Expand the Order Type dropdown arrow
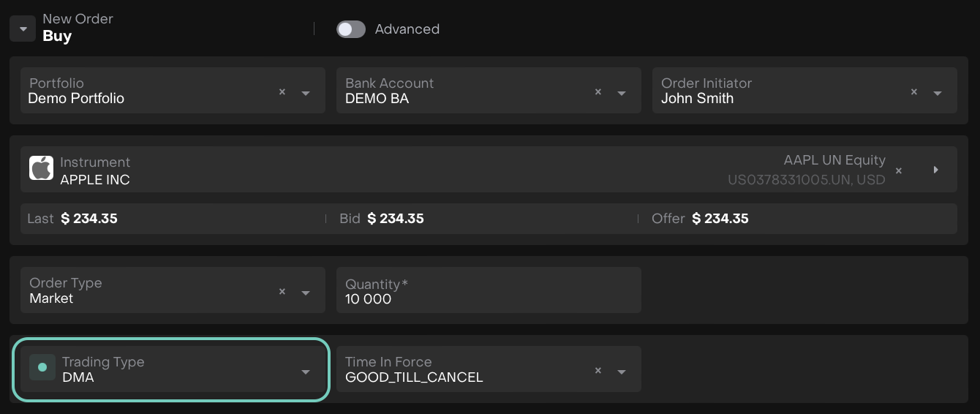The width and height of the screenshot is (980, 414). pyautogui.click(x=306, y=293)
